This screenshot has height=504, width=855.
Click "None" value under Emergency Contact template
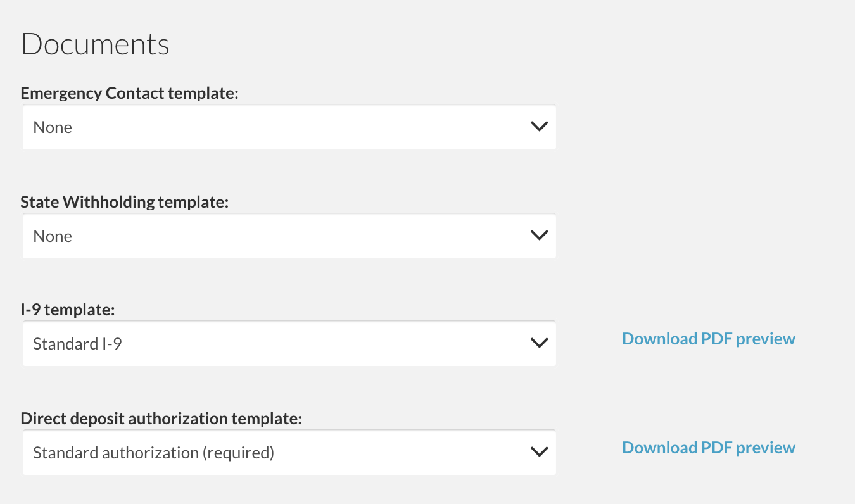click(53, 128)
